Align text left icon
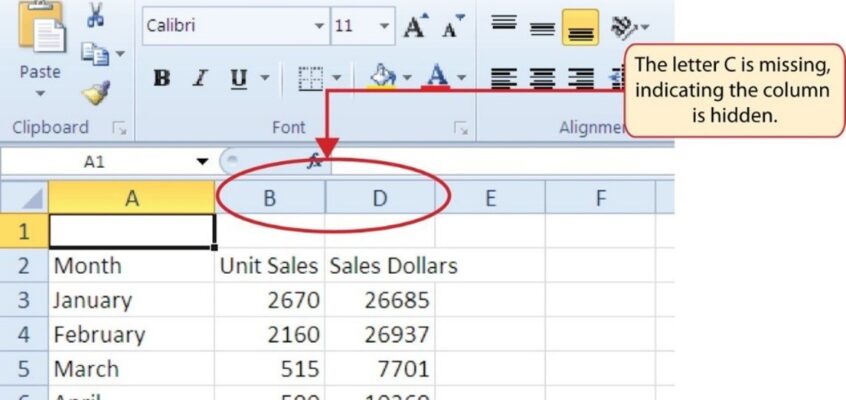Screen dimensions: 846x400 coord(504,78)
